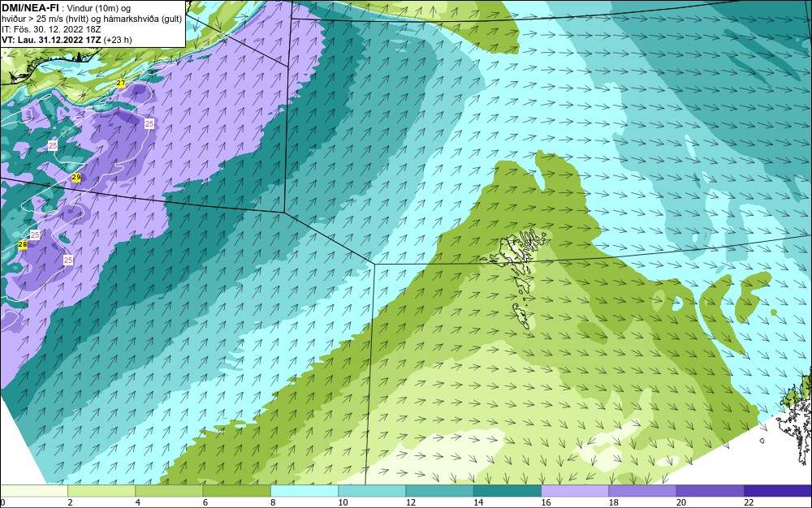Click the legend scale number 8

(273, 502)
